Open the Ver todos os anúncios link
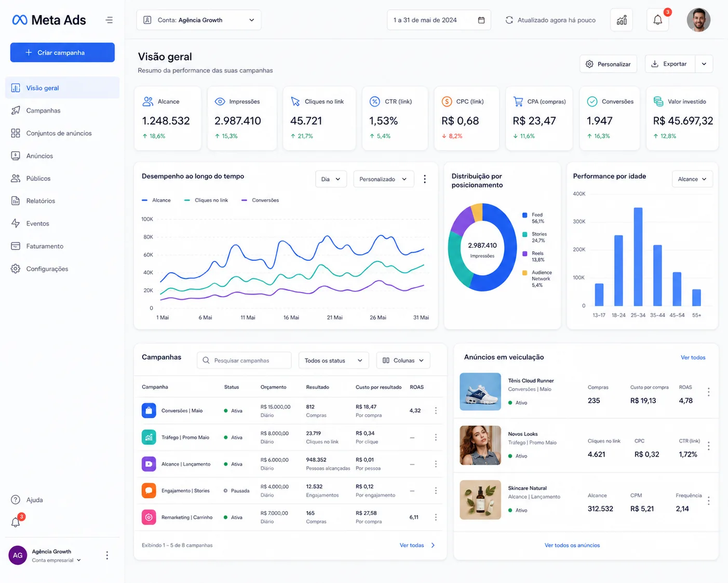The width and height of the screenshot is (728, 583). [x=572, y=546]
